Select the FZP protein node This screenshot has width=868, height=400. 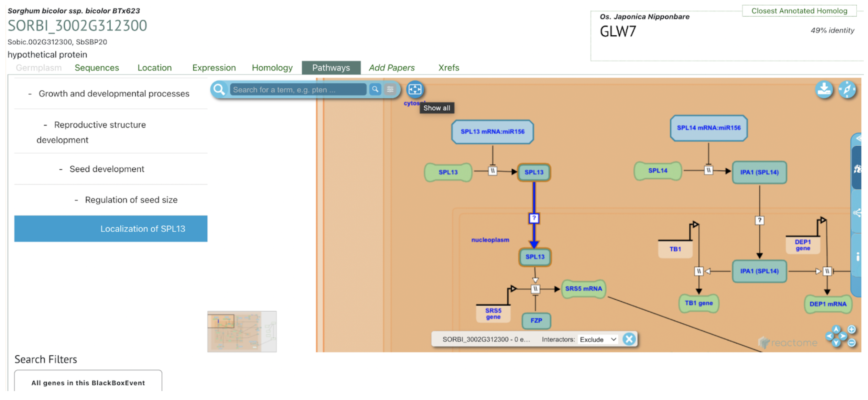[x=536, y=321]
